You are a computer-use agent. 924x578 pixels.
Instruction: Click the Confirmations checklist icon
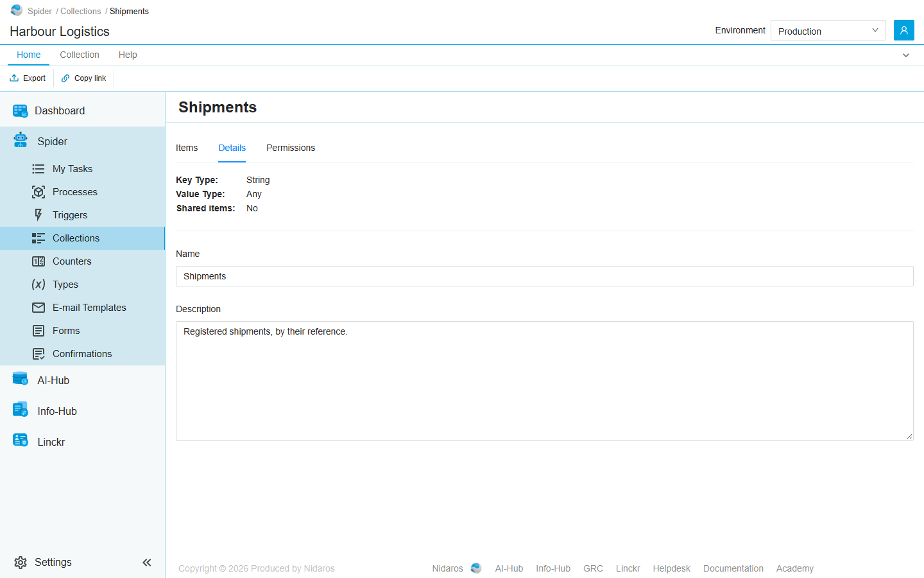[38, 354]
